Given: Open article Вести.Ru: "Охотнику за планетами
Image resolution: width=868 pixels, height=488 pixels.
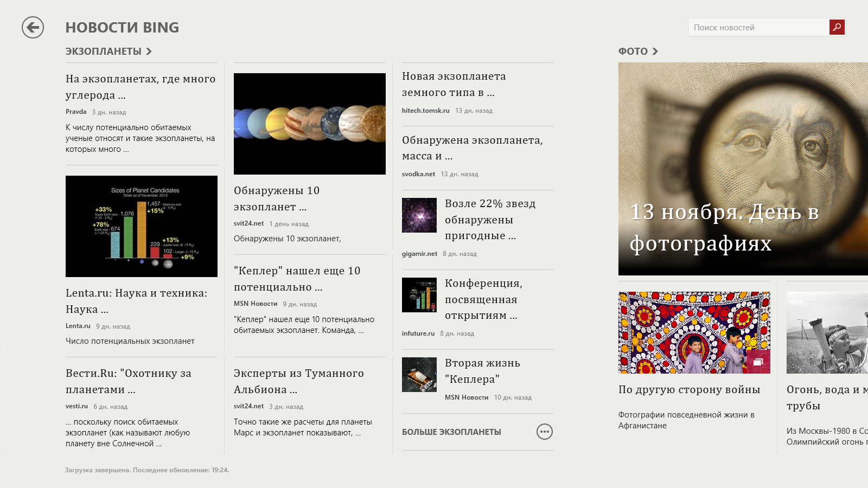Looking at the screenshot, I should click(129, 381).
